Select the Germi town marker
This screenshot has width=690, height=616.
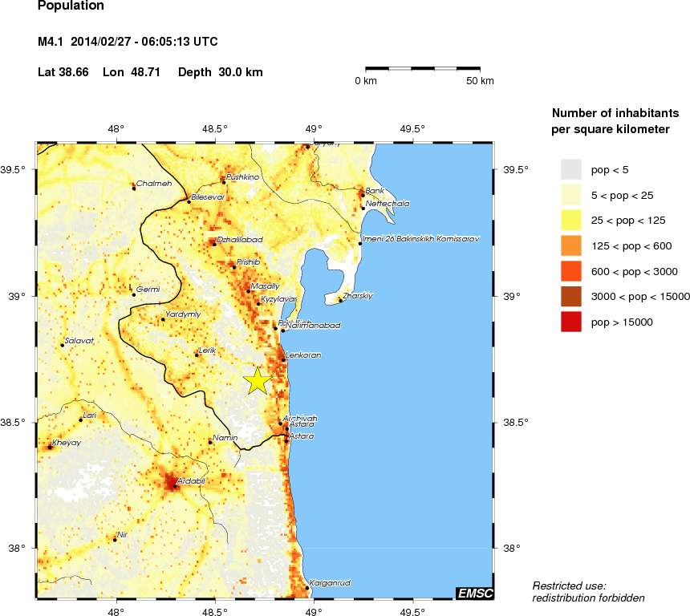(x=133, y=294)
